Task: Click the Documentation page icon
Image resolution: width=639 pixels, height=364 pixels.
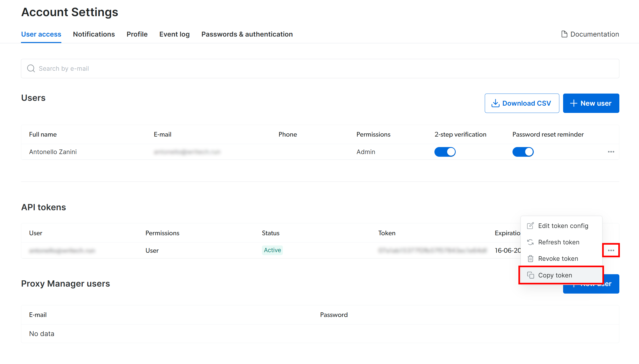Action: 564,34
